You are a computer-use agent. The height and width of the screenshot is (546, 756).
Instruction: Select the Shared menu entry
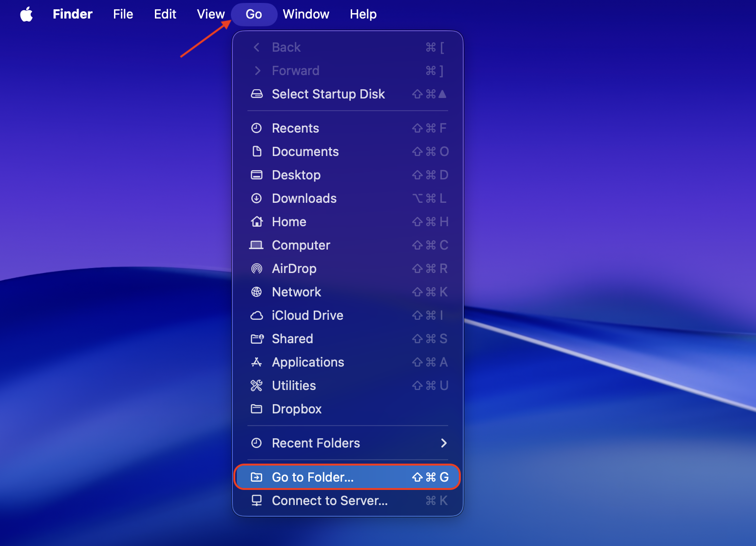(x=348, y=339)
